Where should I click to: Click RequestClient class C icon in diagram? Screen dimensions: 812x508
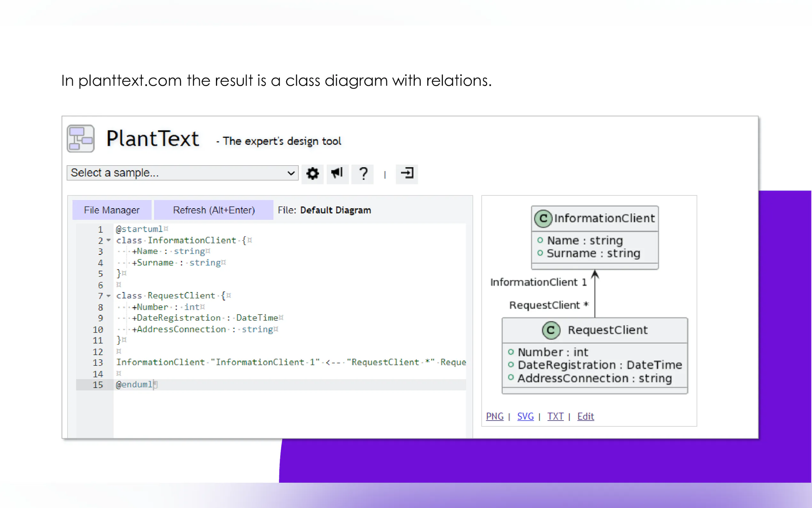[551, 330]
